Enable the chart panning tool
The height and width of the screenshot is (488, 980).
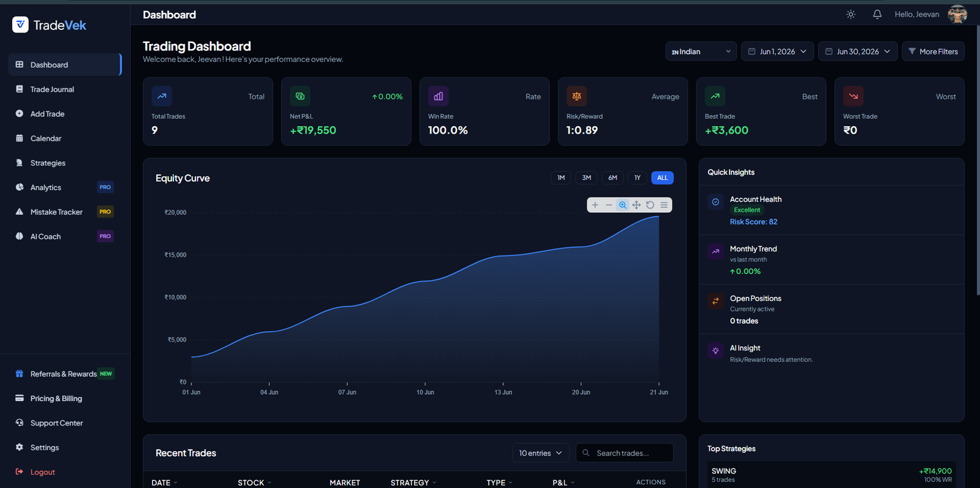click(636, 205)
